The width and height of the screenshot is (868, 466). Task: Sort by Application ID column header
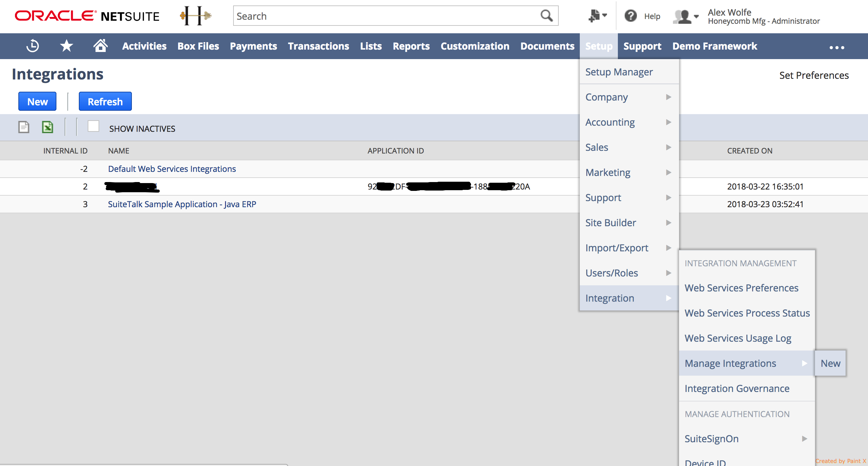(396, 151)
